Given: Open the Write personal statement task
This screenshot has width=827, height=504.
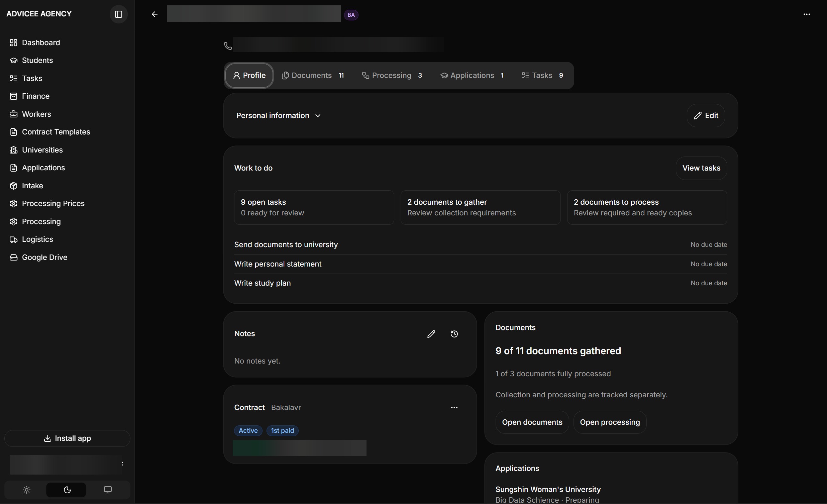Looking at the screenshot, I should coord(480,264).
